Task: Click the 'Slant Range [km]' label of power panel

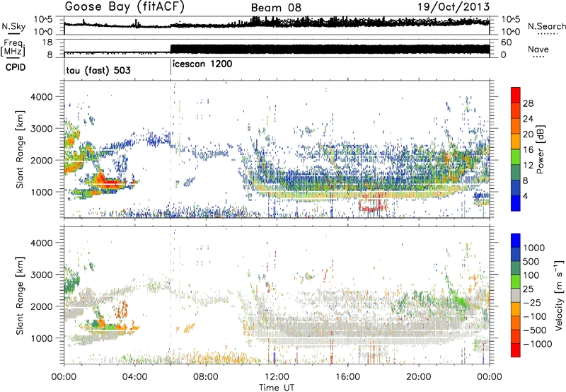Action: (20, 149)
